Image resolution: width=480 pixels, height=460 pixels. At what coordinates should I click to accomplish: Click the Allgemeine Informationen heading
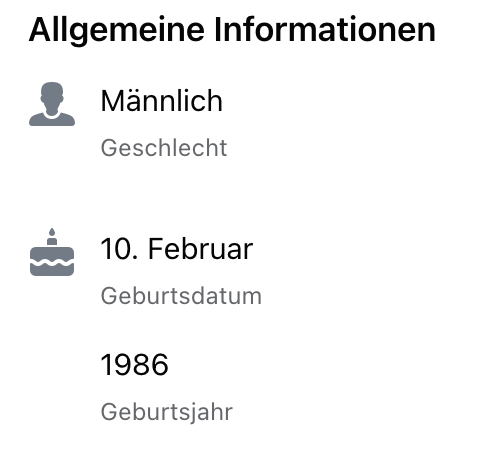click(232, 31)
